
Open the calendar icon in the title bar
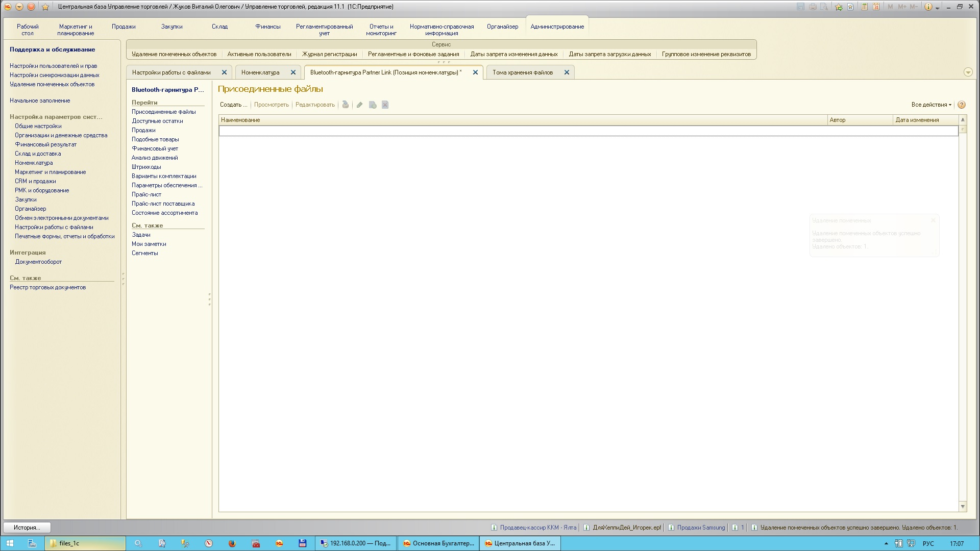click(876, 7)
